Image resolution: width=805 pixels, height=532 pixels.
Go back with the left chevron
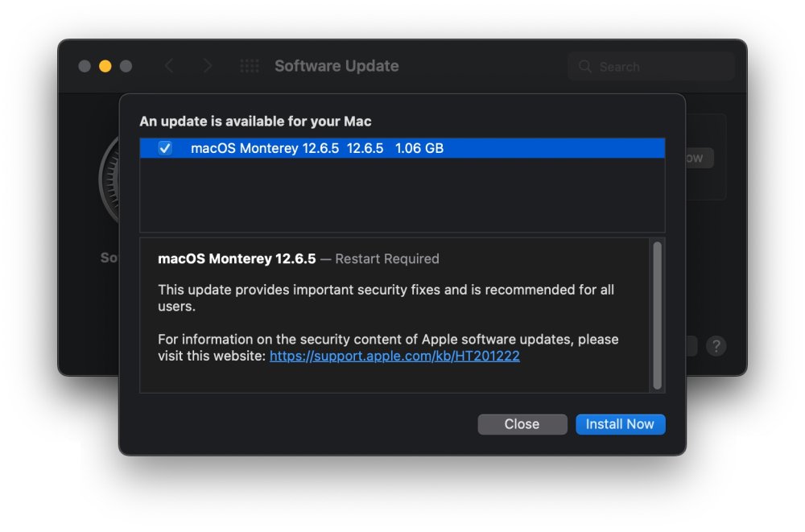coord(169,66)
